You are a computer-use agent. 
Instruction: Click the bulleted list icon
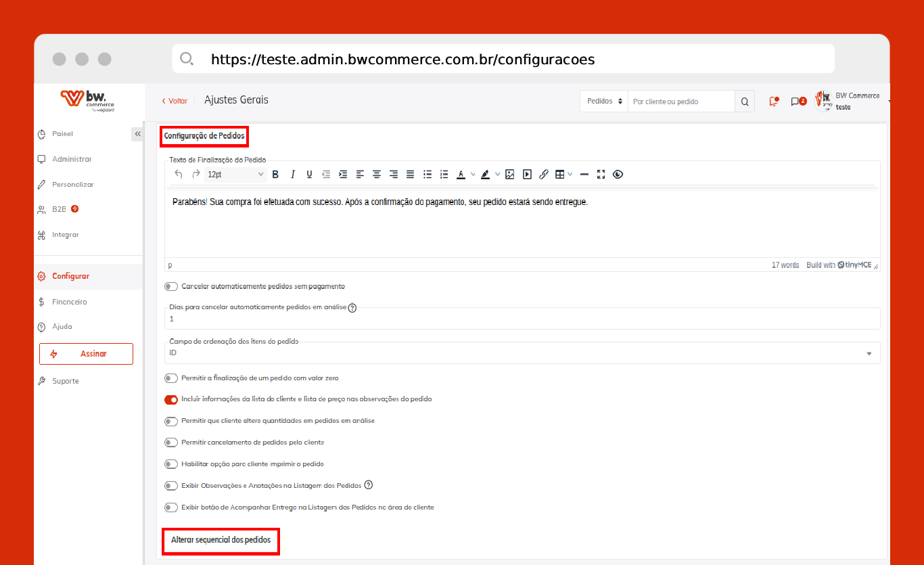(428, 175)
